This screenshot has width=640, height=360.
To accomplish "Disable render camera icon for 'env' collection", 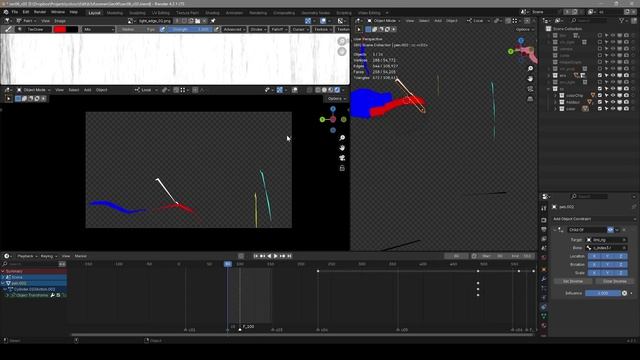I will pos(626,76).
